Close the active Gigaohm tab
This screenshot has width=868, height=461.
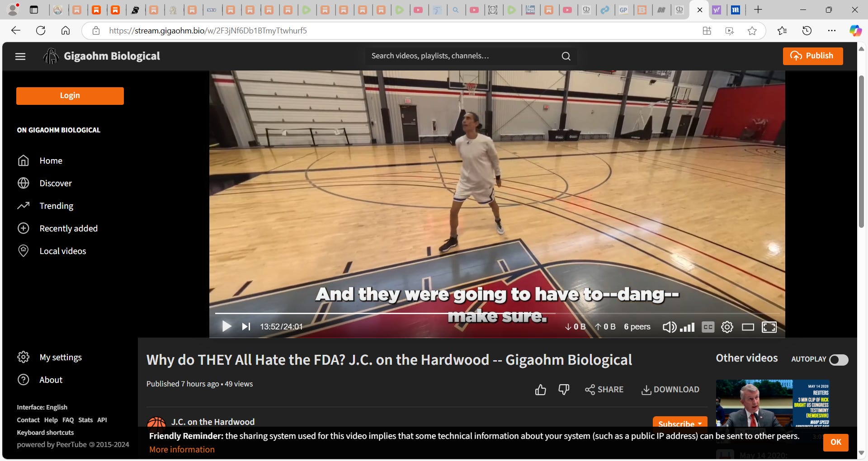click(700, 10)
